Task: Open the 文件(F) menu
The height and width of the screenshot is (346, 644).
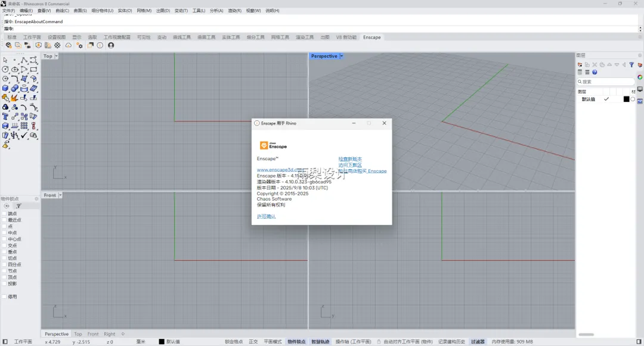Action: [x=8, y=11]
